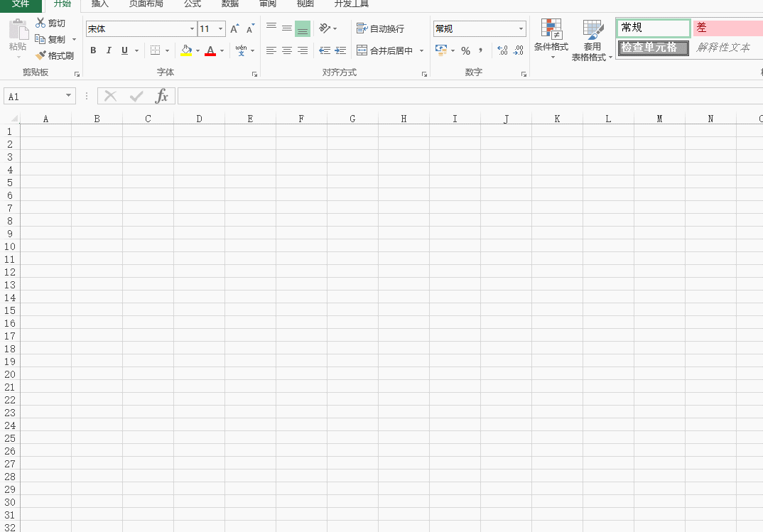Click the Insert Function fx icon
This screenshot has height=532, width=763.
(162, 97)
